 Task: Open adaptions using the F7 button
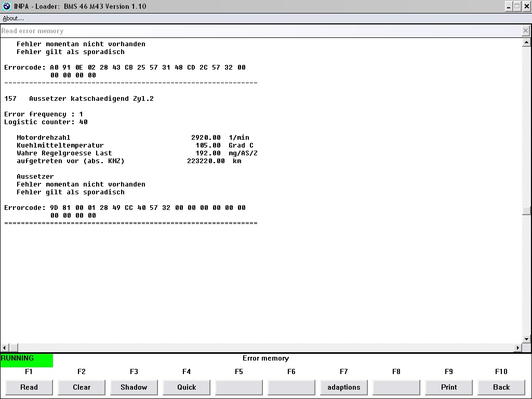[344, 387]
